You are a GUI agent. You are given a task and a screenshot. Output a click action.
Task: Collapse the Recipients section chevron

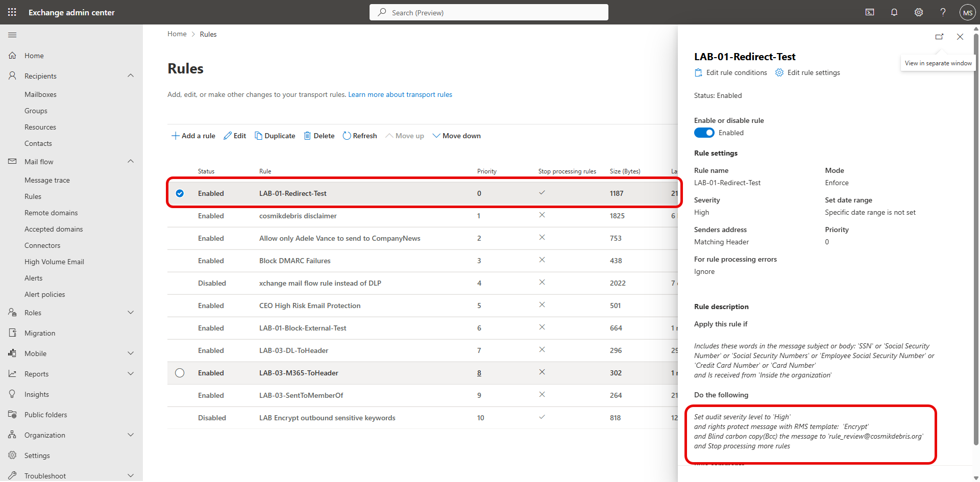[x=131, y=75]
